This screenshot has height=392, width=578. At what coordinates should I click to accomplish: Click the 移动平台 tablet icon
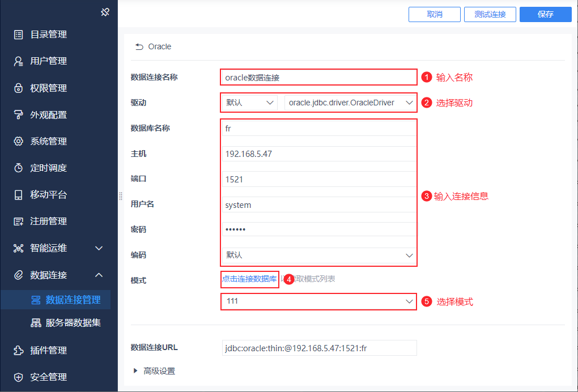[x=18, y=194]
